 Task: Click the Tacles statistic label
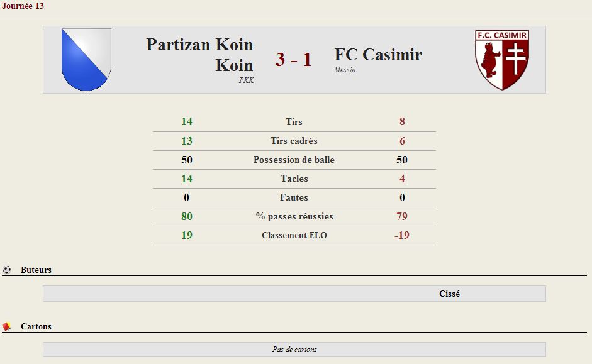[x=294, y=179]
